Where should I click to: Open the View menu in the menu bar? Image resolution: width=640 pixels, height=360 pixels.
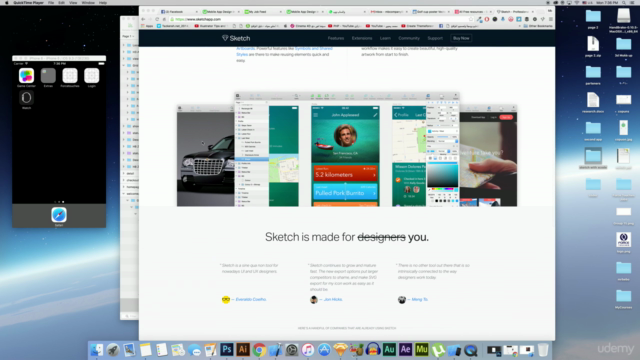pos(73,2)
